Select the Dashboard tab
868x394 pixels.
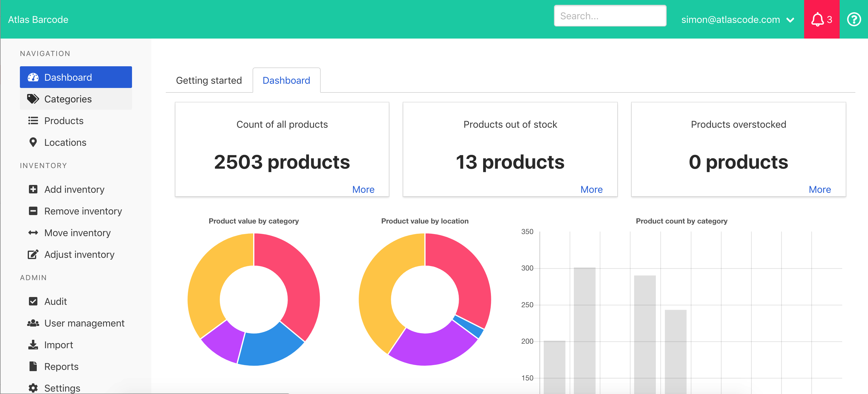[286, 80]
